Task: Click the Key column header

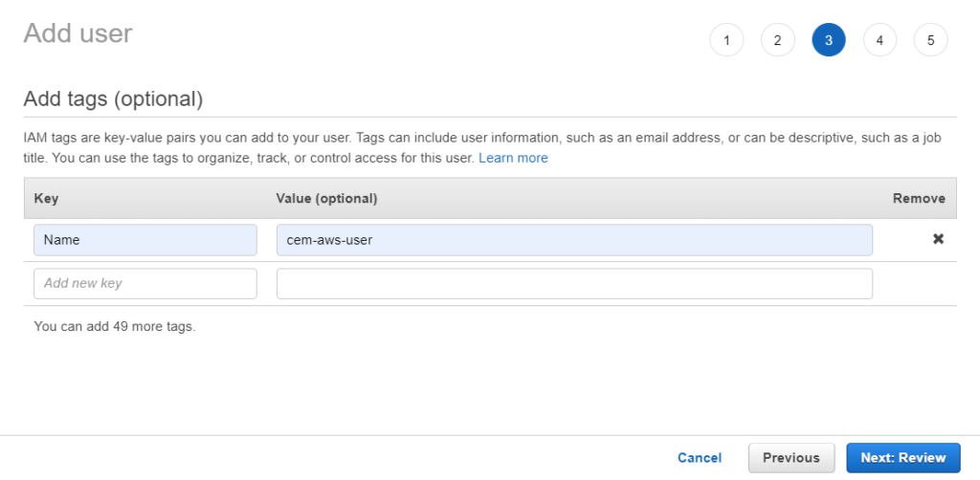Action: click(46, 199)
